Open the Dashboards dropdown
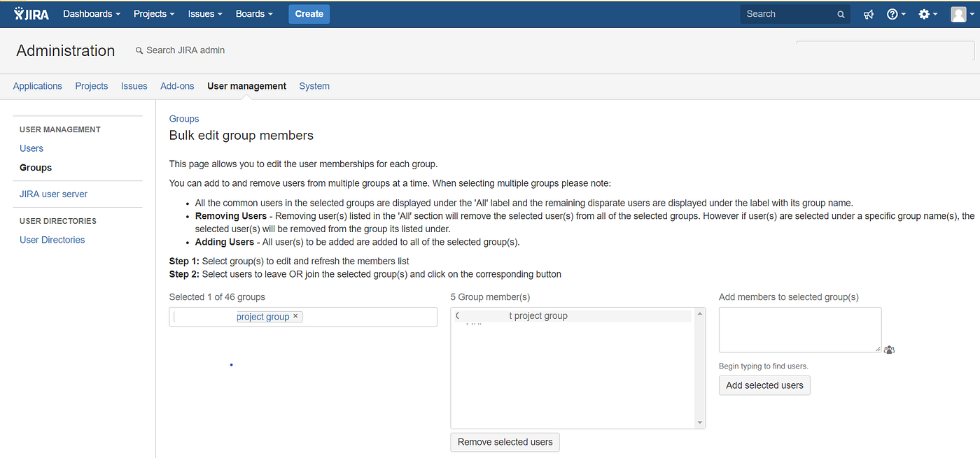Viewport: 980px width, 458px height. [x=91, y=13]
